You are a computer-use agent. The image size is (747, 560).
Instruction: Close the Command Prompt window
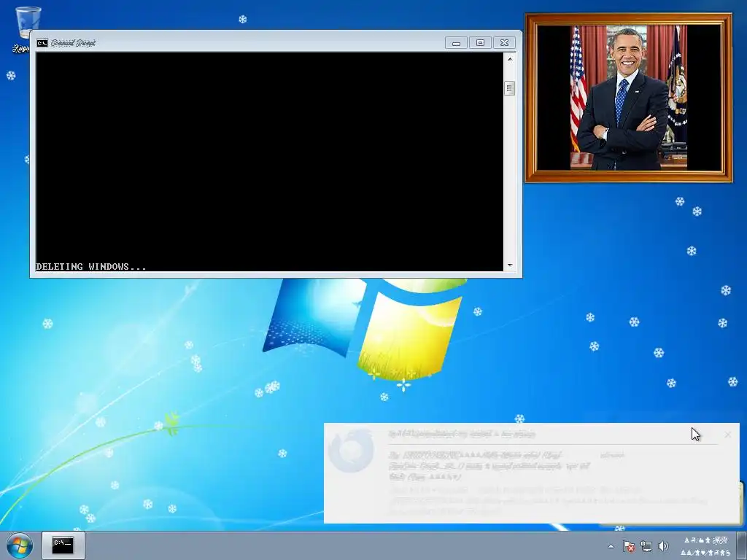point(504,43)
